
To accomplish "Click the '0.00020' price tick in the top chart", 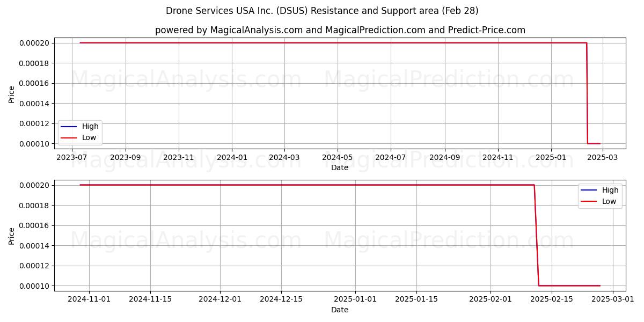I will click(x=34, y=43).
